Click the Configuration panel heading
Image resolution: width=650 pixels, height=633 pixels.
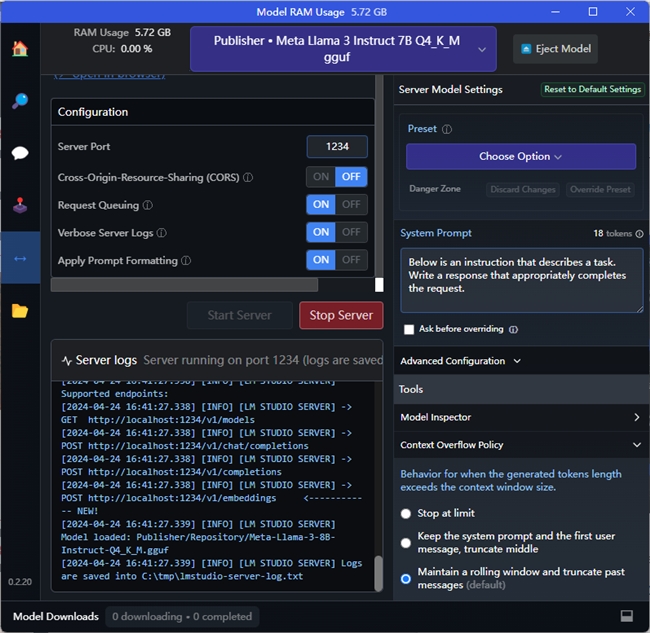tap(93, 112)
